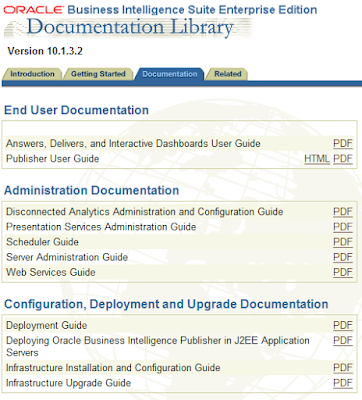Viewport: 362px width, 400px height.
Task: Open the Introduction tab
Action: point(32,74)
